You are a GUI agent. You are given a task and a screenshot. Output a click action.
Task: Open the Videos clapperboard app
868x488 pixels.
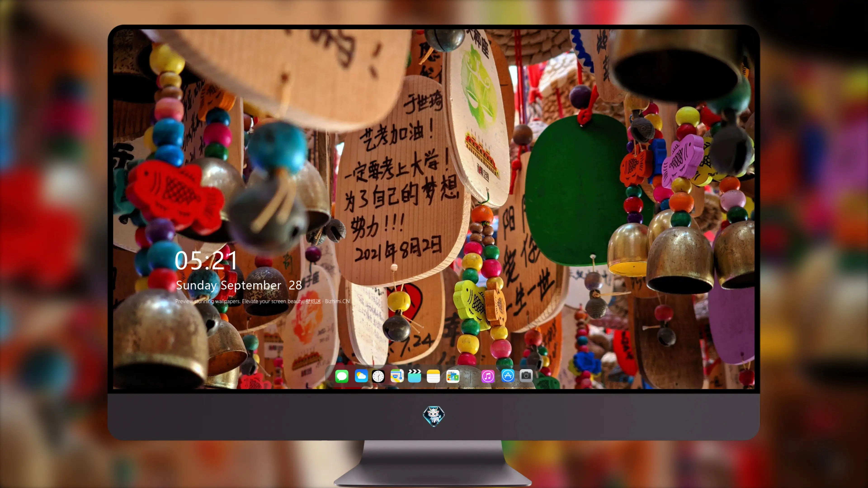415,376
